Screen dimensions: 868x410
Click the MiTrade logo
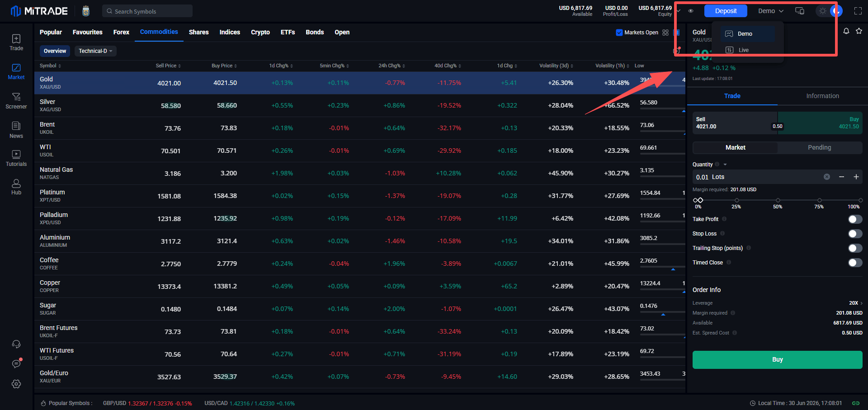point(39,11)
